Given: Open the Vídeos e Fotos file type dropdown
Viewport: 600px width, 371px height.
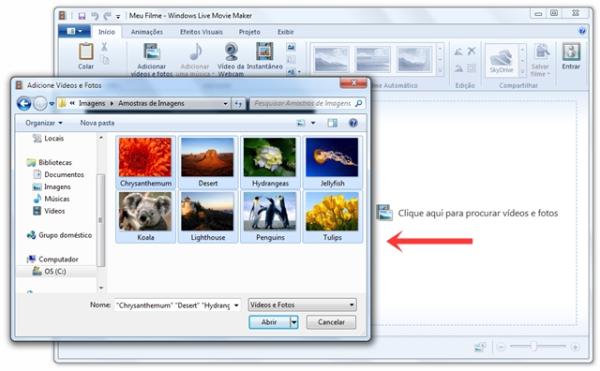Looking at the screenshot, I should click(302, 305).
